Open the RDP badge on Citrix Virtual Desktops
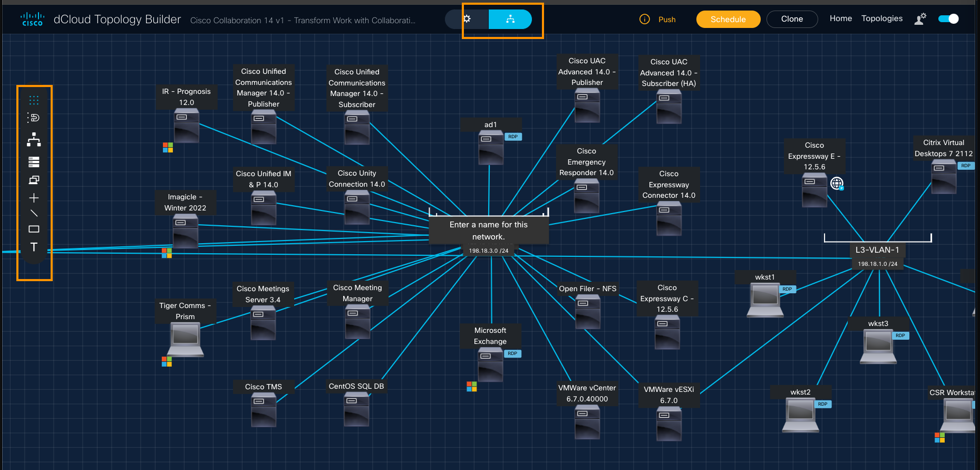 (x=966, y=166)
